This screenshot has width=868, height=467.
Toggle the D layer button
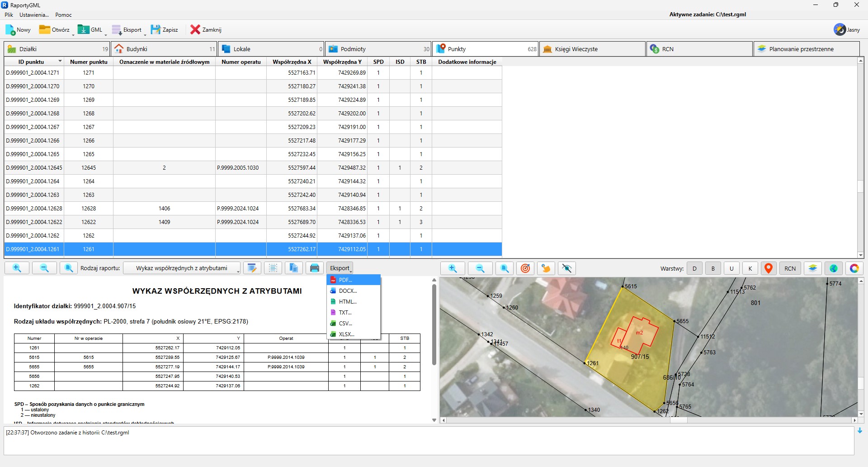tap(695, 268)
